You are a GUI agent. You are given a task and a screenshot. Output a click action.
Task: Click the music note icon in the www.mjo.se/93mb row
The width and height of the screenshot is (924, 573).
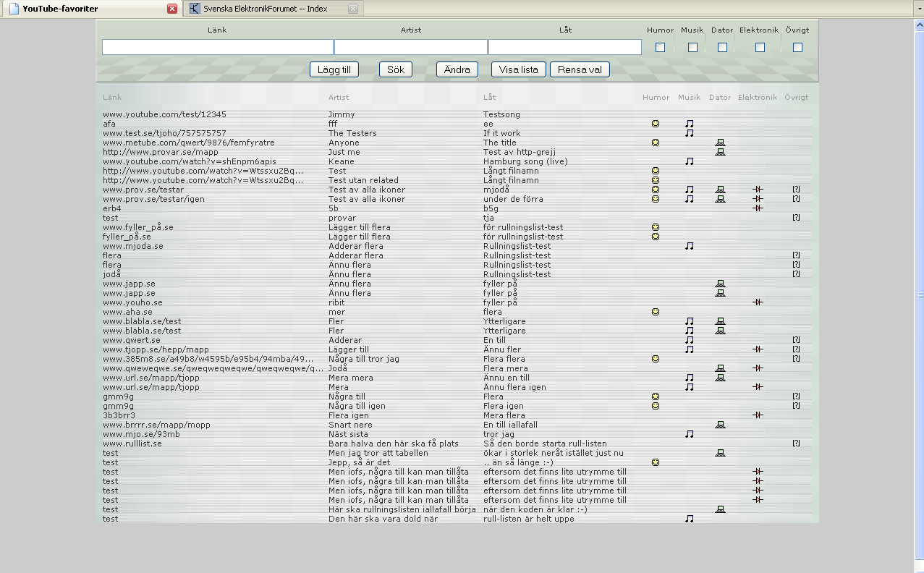click(690, 434)
